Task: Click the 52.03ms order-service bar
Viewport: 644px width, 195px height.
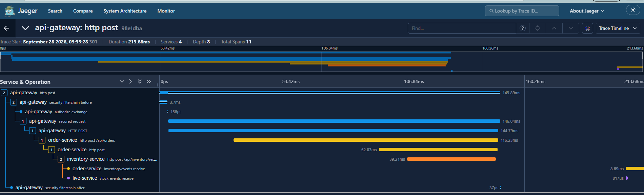Action: 438,150
